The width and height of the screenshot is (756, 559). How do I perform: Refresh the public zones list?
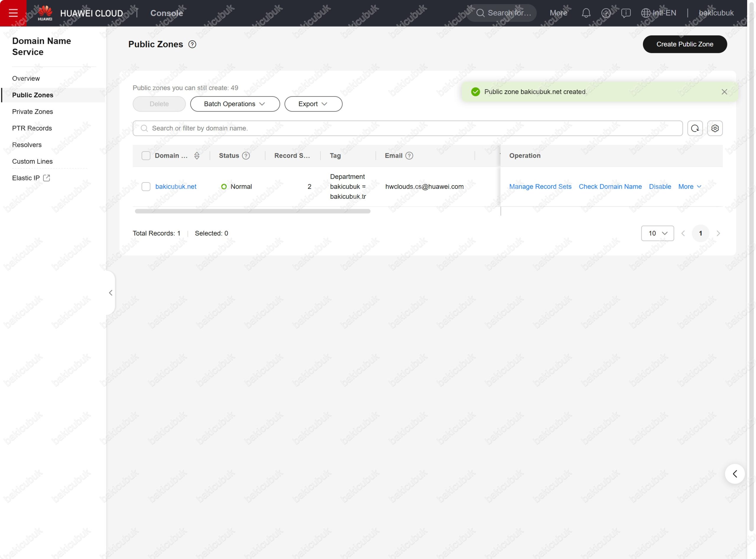point(695,128)
